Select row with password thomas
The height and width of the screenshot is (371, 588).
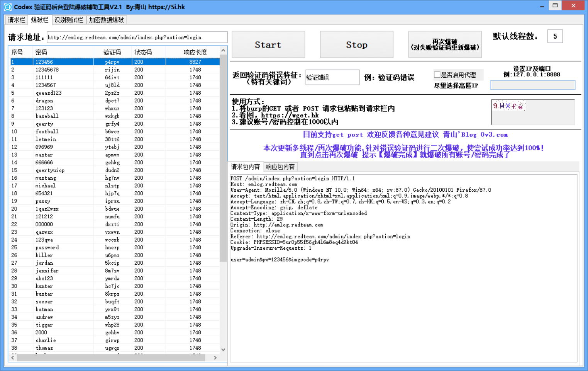click(x=115, y=348)
